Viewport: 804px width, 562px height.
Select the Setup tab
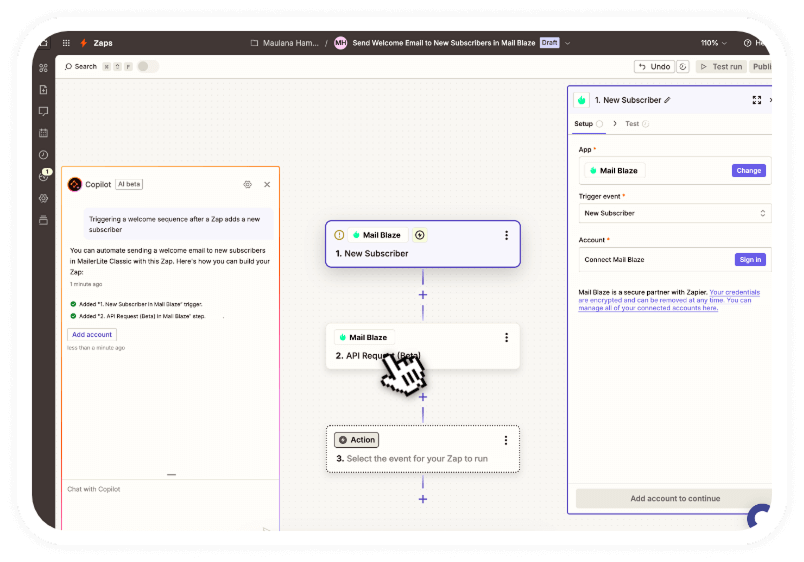coord(583,124)
